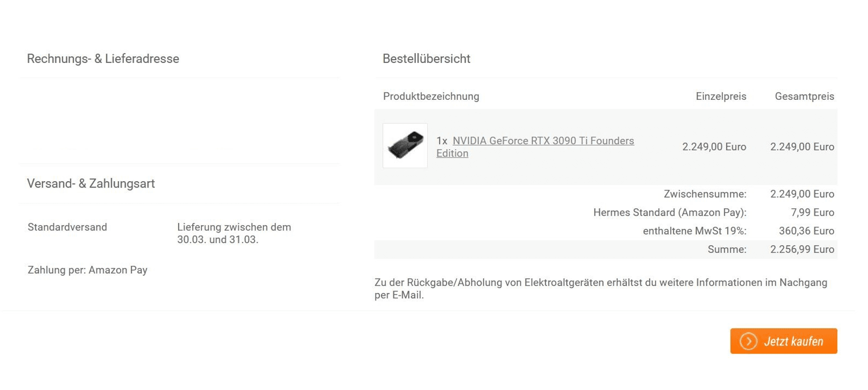Click the enthaltene MwSt 19% amount
Viewport: 868px width, 390px height.
point(807,231)
